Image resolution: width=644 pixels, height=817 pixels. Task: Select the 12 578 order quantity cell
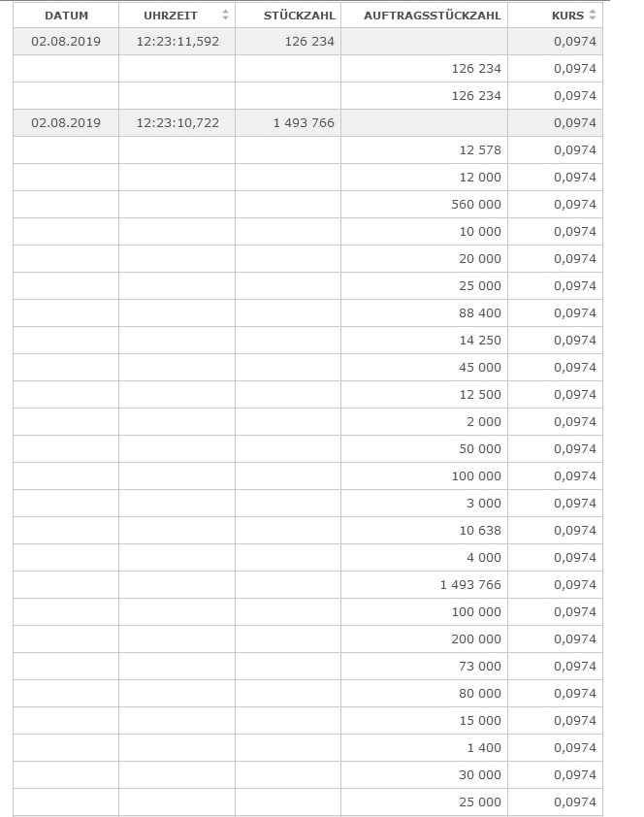click(480, 150)
